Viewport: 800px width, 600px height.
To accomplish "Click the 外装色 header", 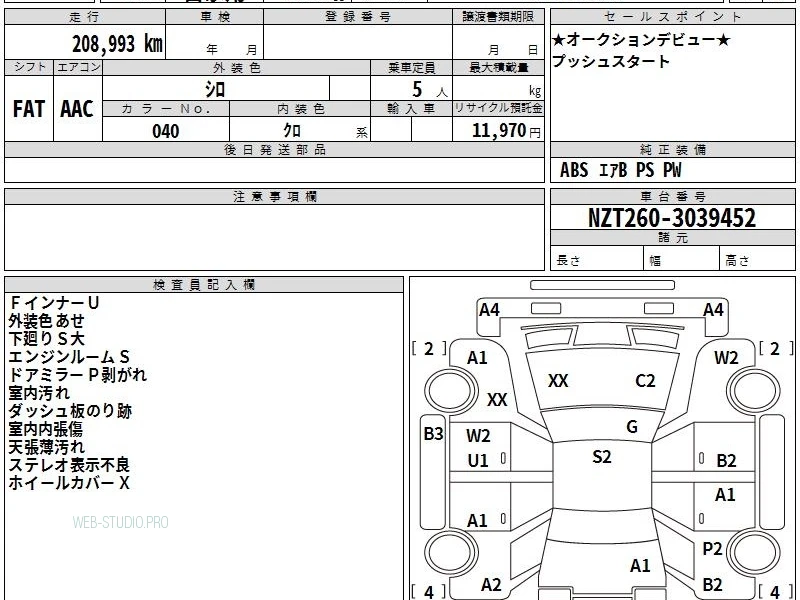I will (x=236, y=68).
